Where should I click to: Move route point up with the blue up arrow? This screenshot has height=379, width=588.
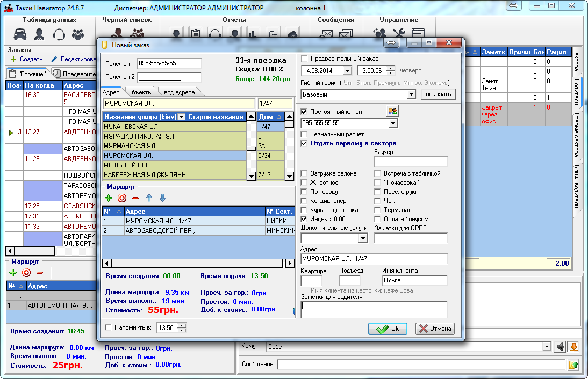tap(149, 198)
